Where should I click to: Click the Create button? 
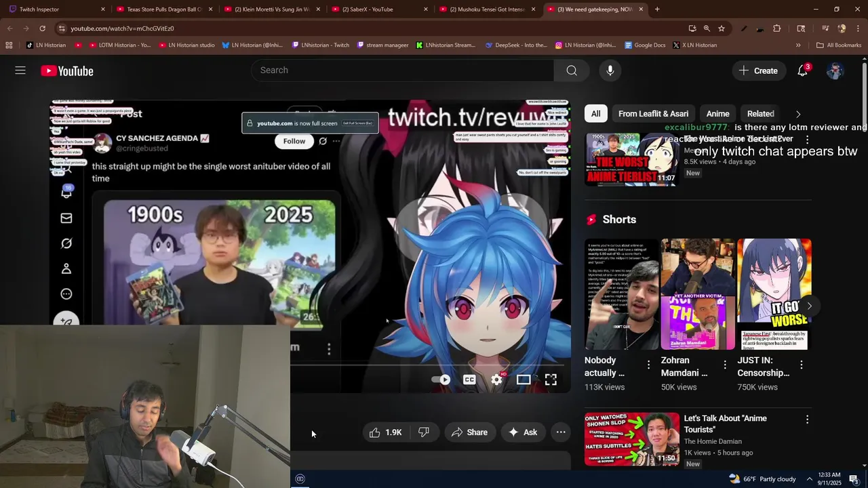tap(758, 70)
